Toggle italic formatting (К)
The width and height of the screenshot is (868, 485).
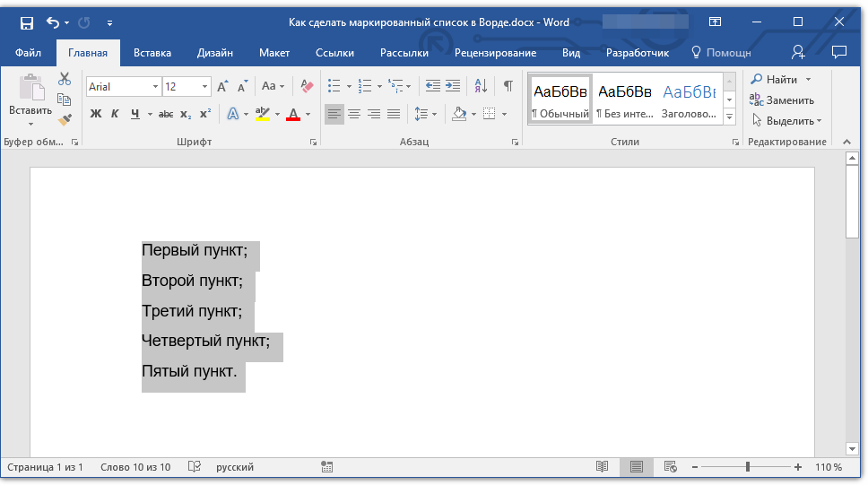[115, 114]
